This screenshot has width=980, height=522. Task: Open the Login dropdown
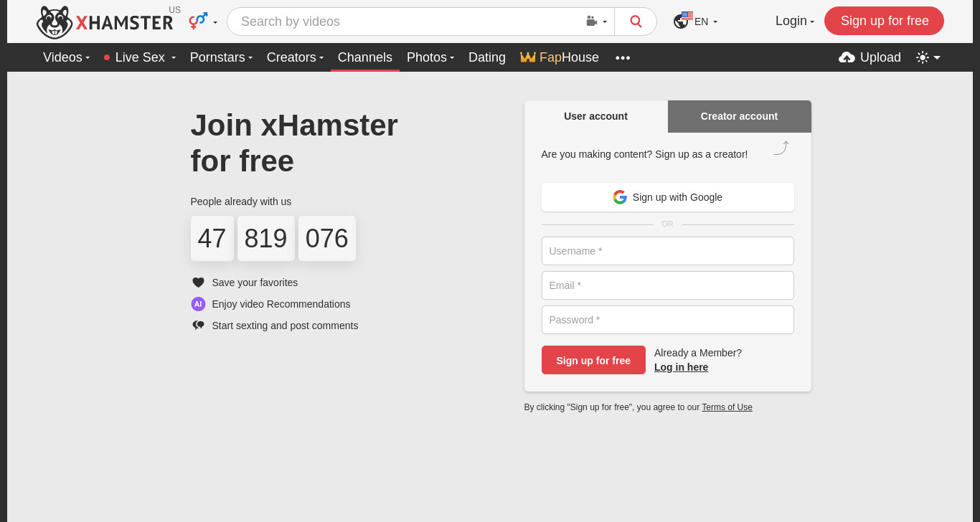pyautogui.click(x=795, y=22)
